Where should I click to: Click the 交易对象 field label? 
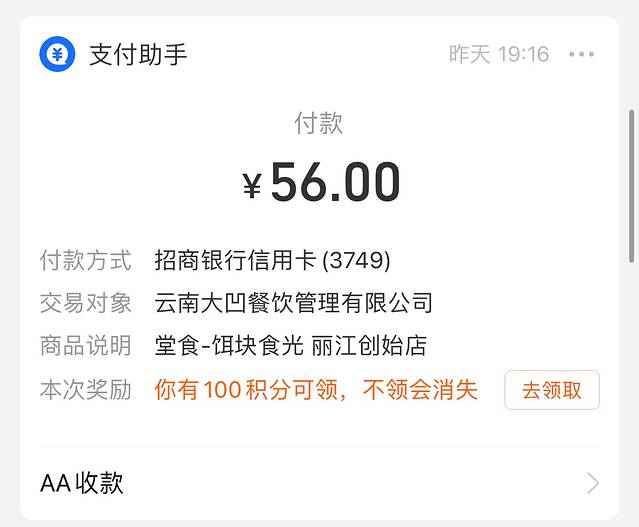click(85, 303)
